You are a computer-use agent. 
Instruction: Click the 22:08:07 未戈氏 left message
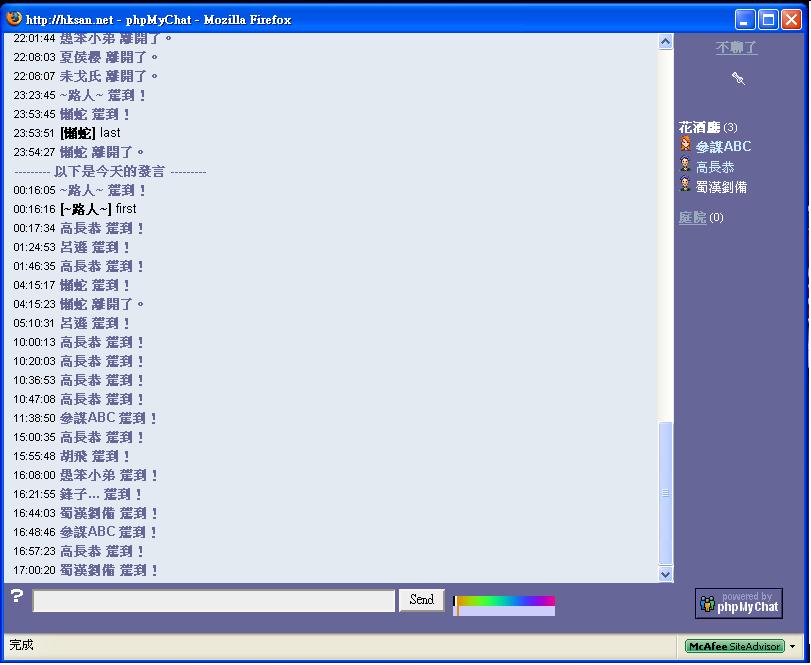[x=85, y=76]
